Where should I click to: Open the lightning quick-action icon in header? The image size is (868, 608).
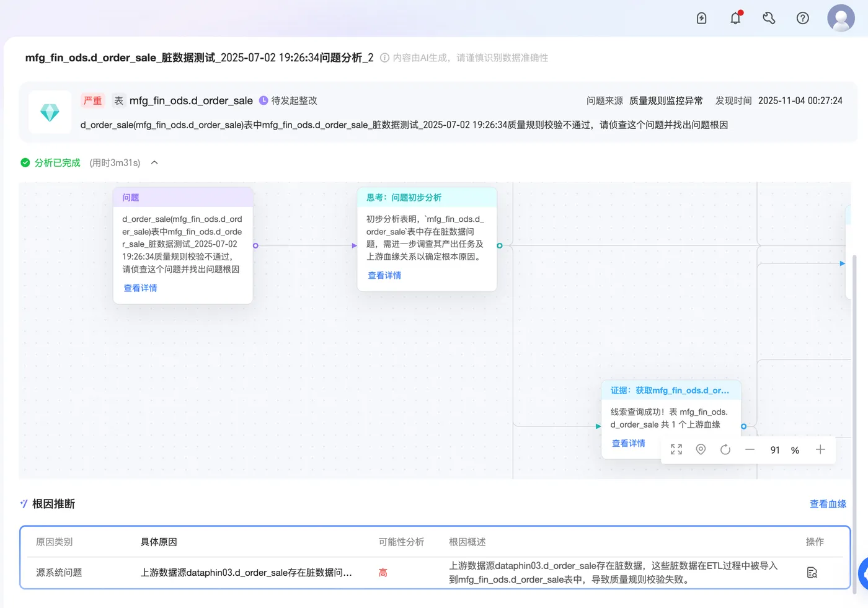[x=701, y=18]
